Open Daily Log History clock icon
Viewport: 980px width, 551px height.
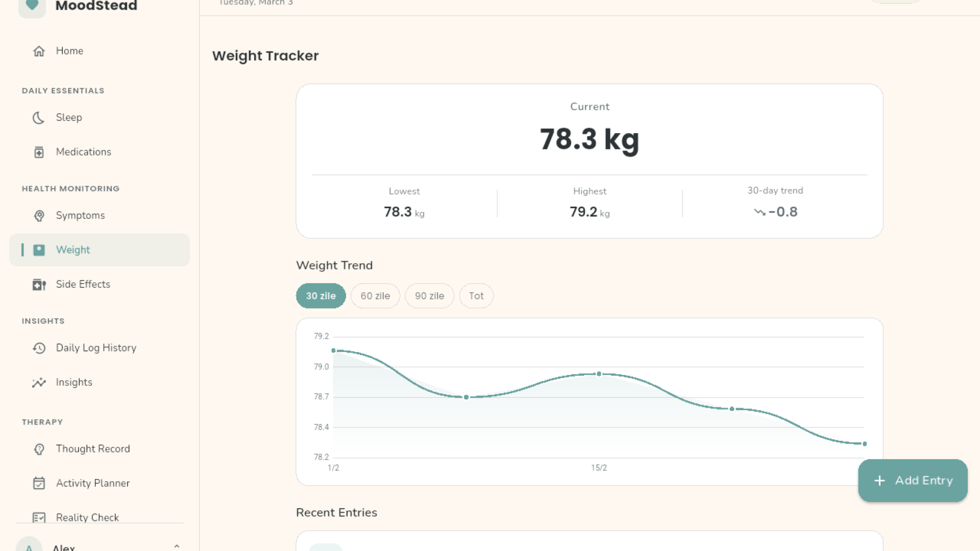[x=39, y=348]
